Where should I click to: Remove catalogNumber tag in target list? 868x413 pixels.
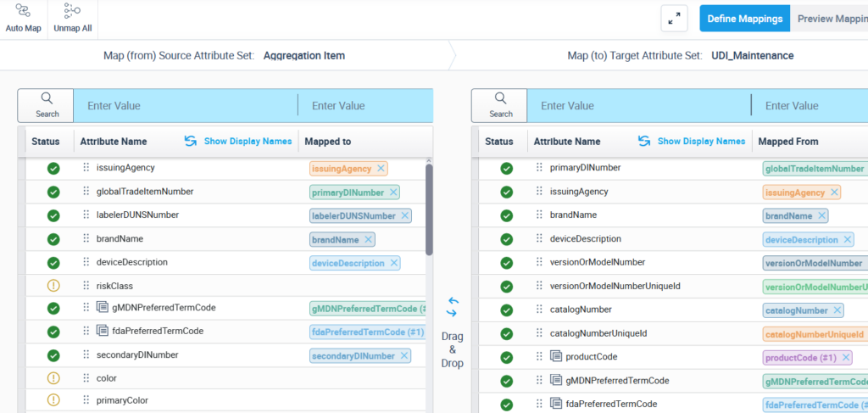[x=837, y=310]
